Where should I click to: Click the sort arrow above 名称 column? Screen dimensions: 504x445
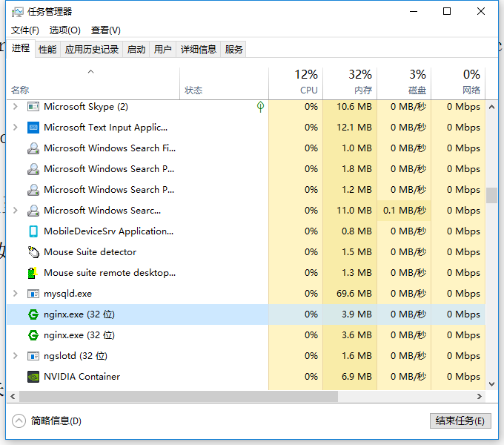pyautogui.click(x=91, y=72)
